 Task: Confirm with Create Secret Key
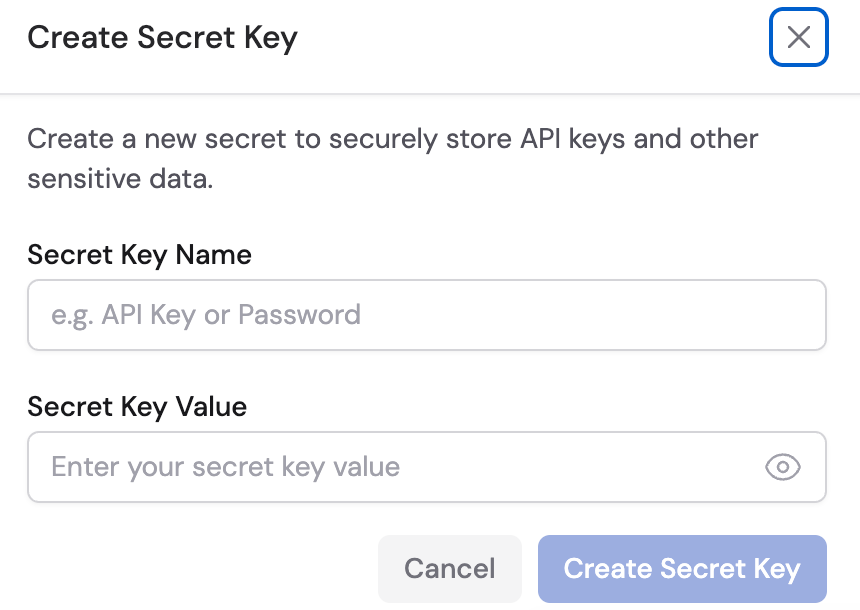point(682,568)
